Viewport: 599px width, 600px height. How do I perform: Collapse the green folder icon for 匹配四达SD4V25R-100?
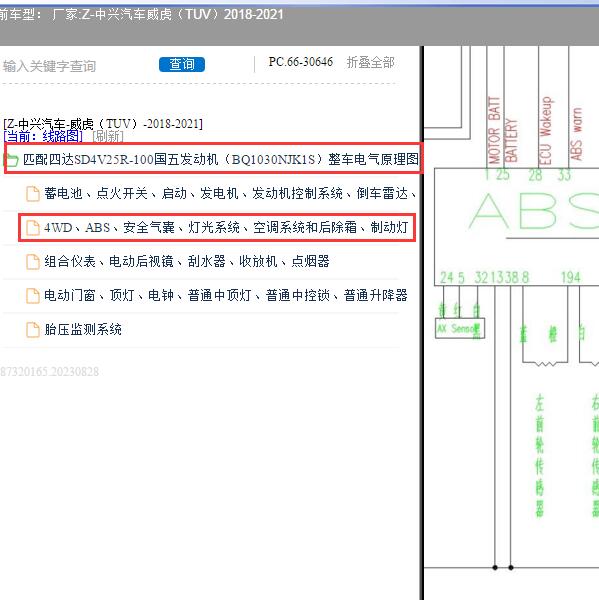pos(11,160)
